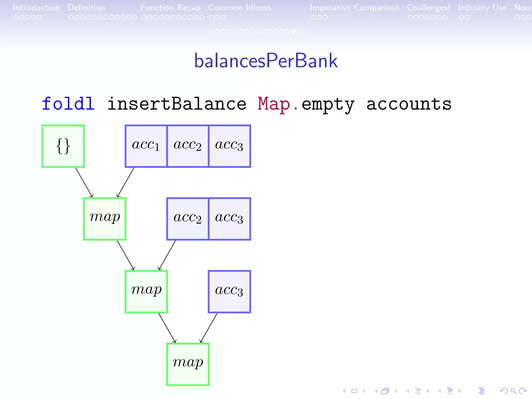This screenshot has width=532, height=399.
Task: Select the filled current-slide navigation dot
Action: (x=293, y=31)
